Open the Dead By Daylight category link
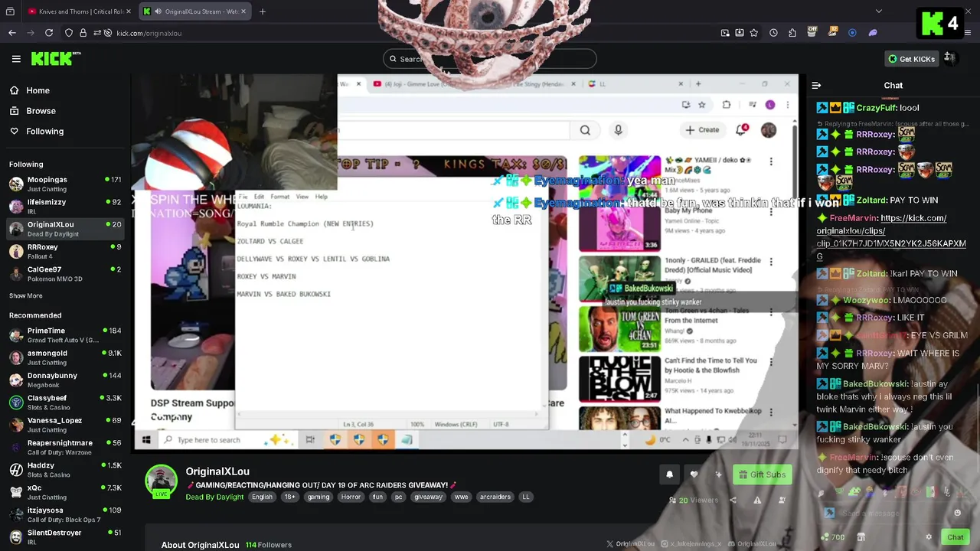The width and height of the screenshot is (980, 551). pyautogui.click(x=214, y=497)
